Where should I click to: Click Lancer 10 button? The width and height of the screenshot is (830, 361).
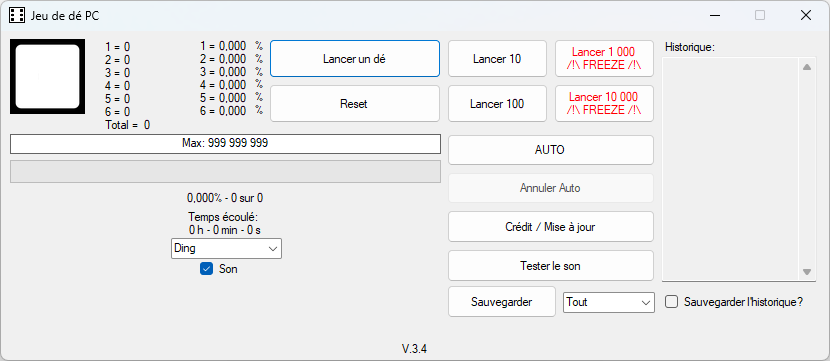click(497, 59)
